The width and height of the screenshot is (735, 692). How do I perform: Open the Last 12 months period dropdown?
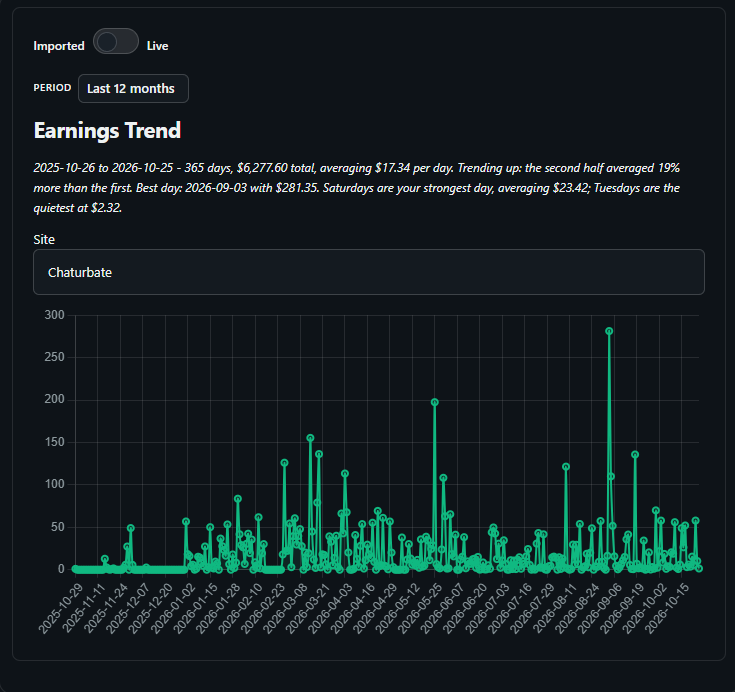[x=133, y=88]
